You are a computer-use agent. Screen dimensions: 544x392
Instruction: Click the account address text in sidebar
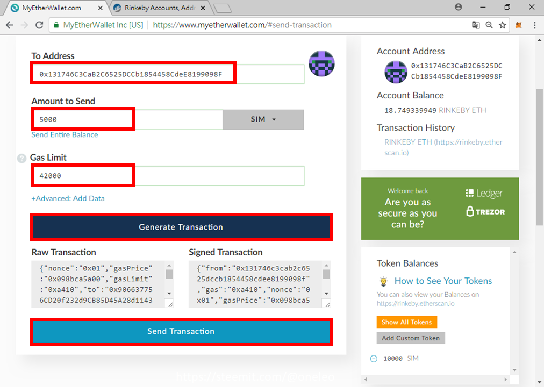(456, 71)
